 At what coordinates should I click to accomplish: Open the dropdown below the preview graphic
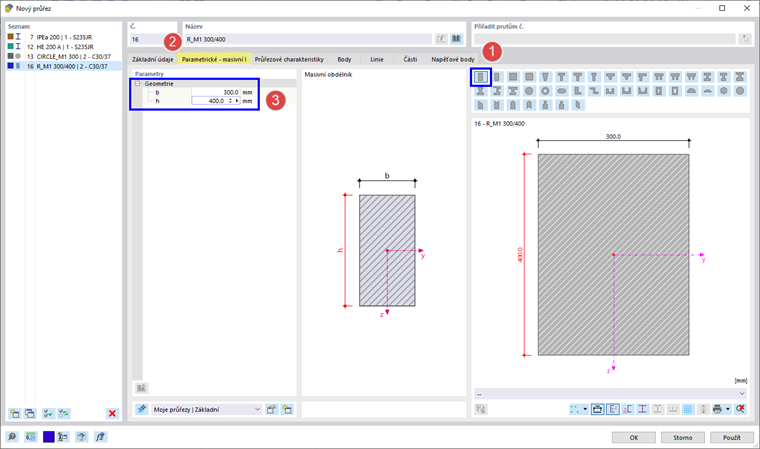coord(610,393)
